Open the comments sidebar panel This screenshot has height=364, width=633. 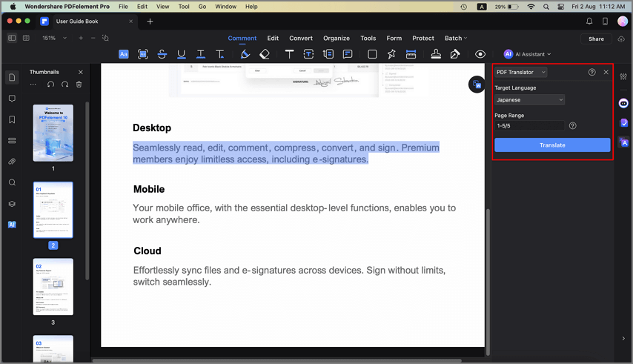click(x=12, y=99)
